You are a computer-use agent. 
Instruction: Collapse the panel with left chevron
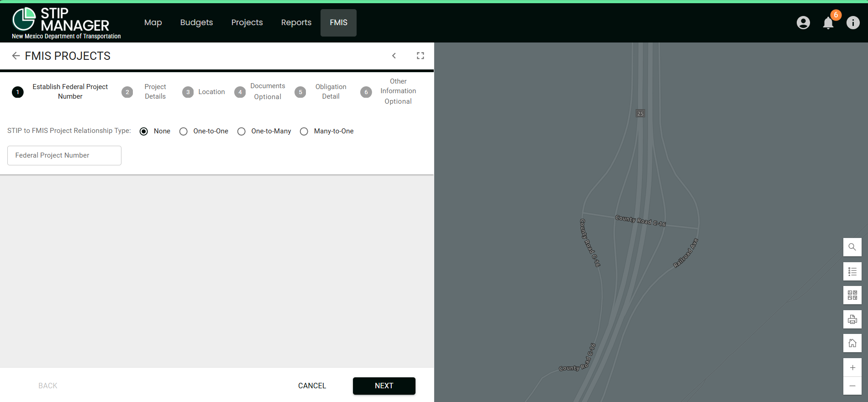(394, 56)
